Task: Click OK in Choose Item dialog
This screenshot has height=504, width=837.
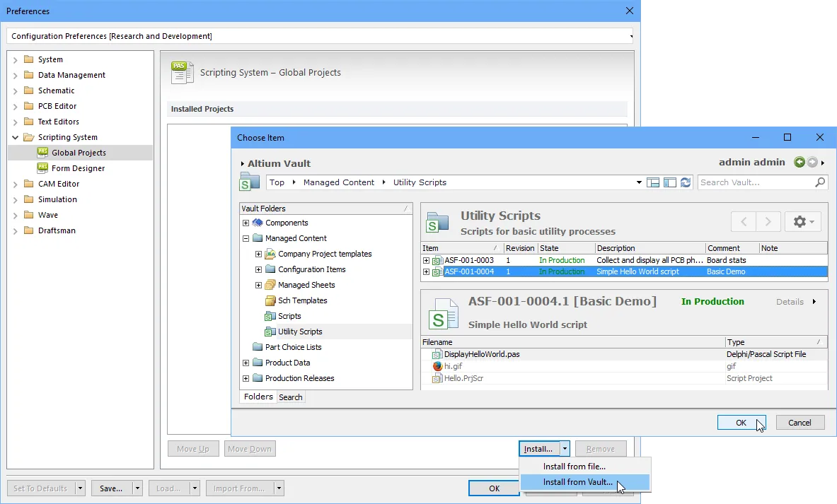Action: click(741, 423)
